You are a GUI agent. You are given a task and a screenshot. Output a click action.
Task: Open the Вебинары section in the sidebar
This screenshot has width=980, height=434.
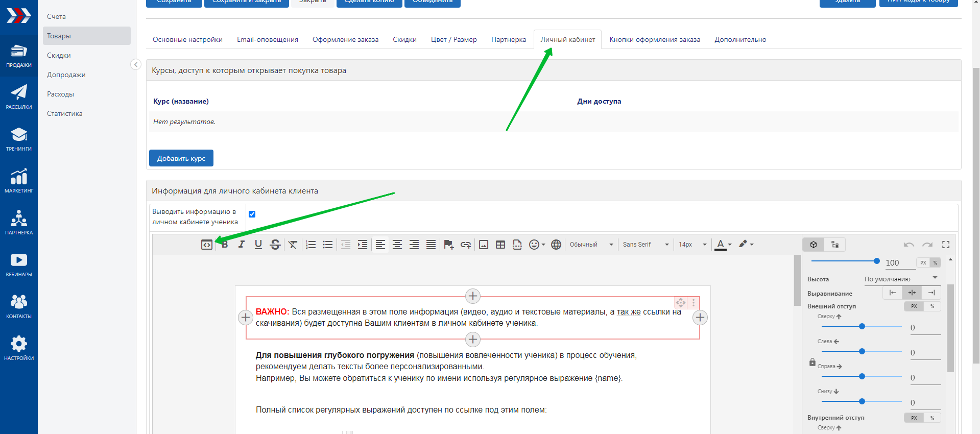(19, 265)
